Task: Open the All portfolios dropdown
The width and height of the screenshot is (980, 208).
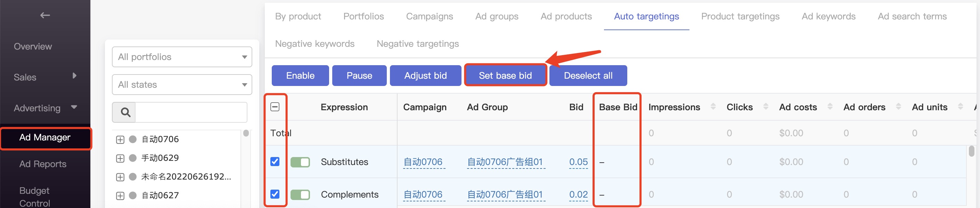Action: [182, 57]
